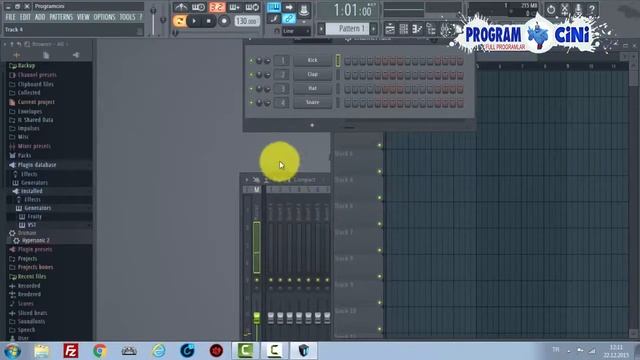The image size is (640, 360).
Task: Open Google Chrome from the taskbar
Action: (100, 351)
